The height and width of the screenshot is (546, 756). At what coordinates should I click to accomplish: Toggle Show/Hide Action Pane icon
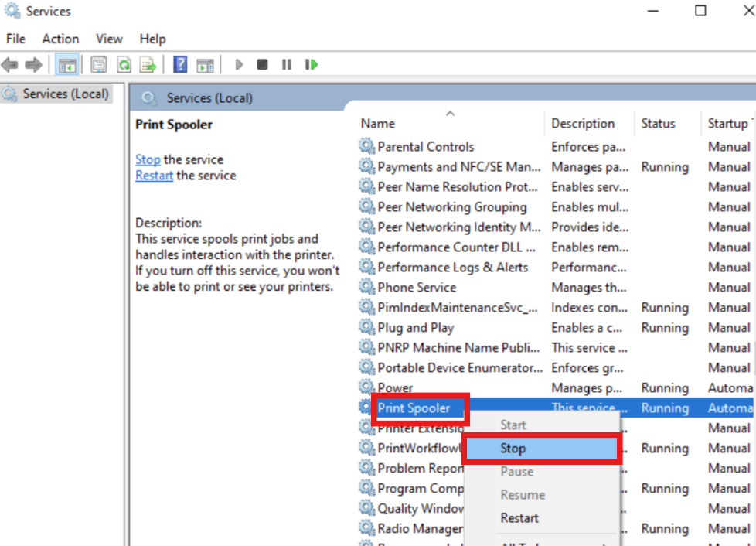coord(206,65)
